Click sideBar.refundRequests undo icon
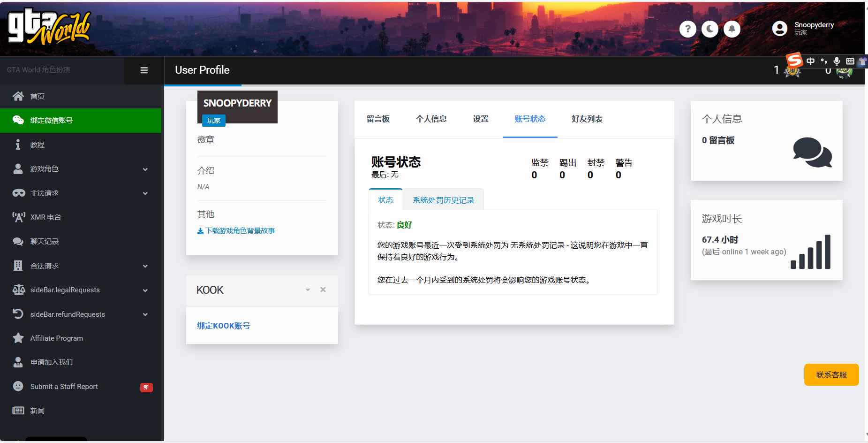 [18, 314]
